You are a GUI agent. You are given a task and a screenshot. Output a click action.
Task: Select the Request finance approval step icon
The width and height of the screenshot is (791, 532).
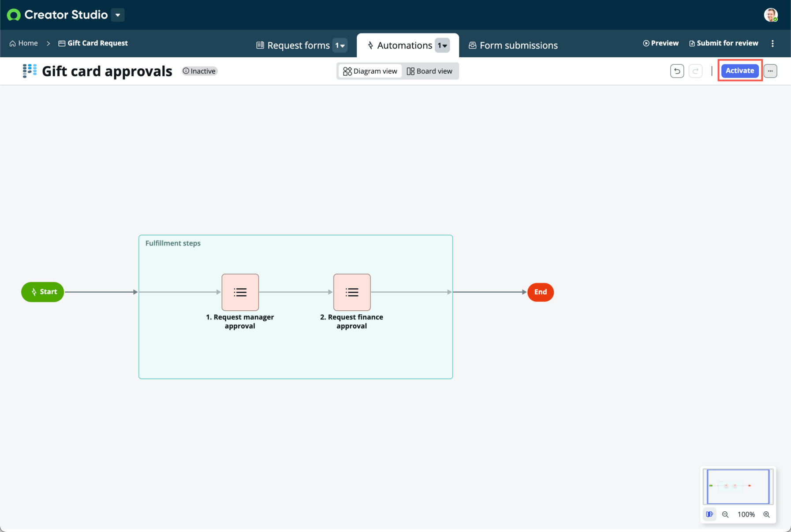[352, 292]
